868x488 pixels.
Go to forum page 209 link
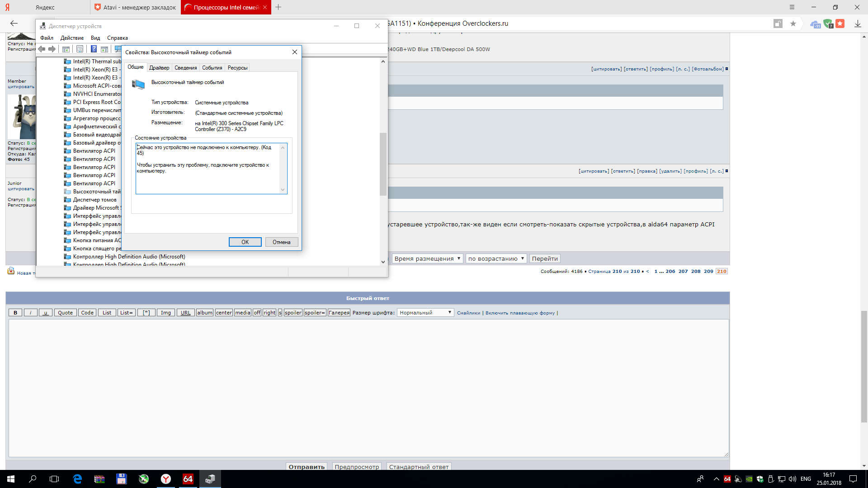point(708,272)
